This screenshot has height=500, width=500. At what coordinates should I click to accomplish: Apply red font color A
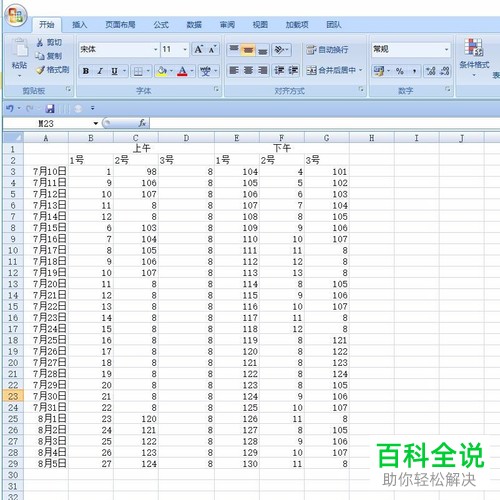point(182,71)
